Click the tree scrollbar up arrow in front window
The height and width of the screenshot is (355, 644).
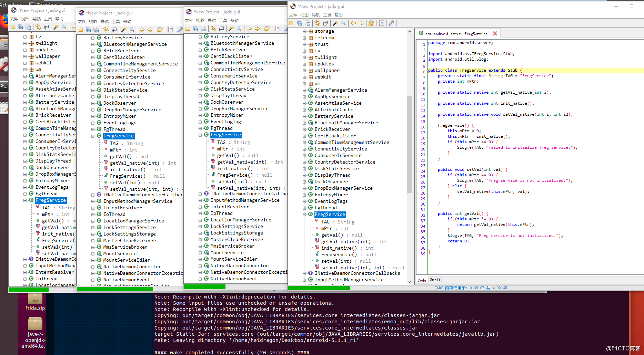(x=410, y=31)
